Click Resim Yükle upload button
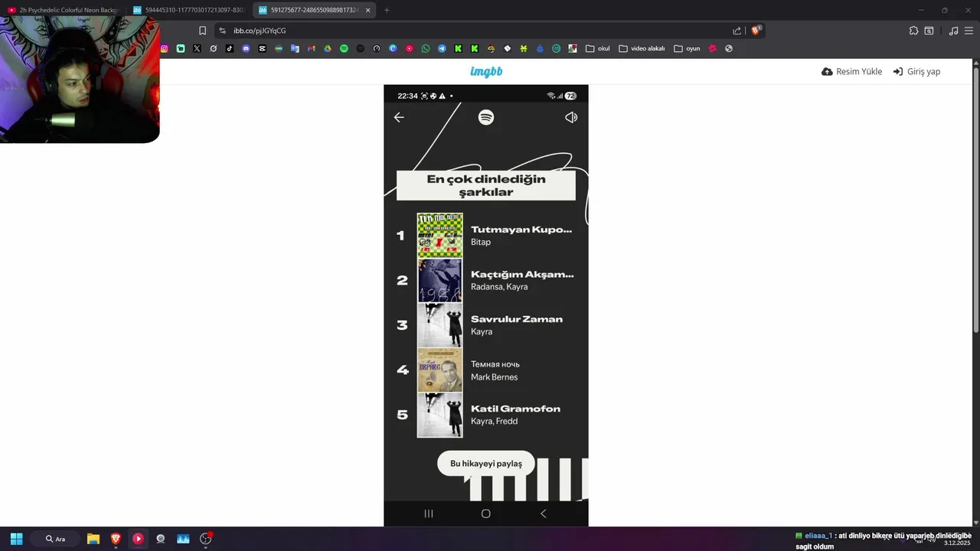The height and width of the screenshot is (551, 980). coord(851,71)
